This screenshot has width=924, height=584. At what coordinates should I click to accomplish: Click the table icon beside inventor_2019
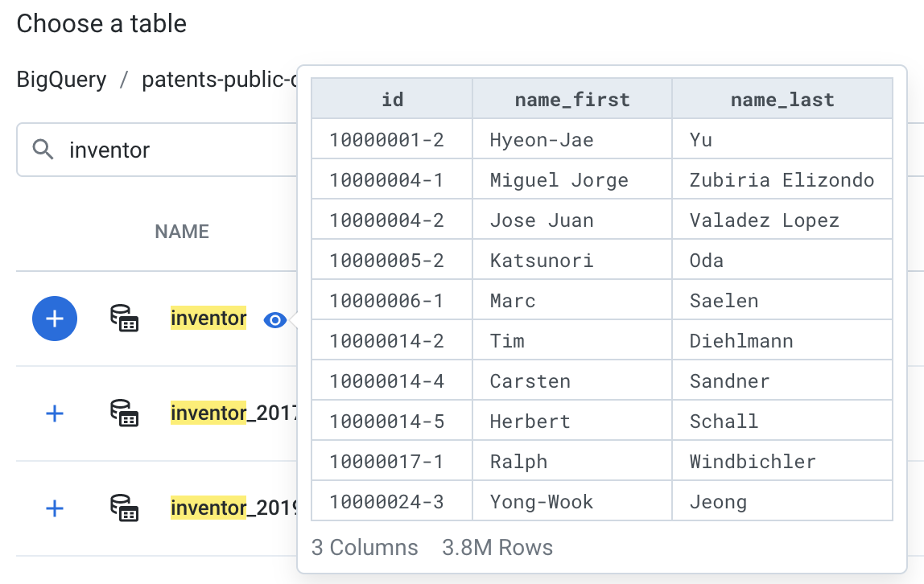[x=124, y=508]
